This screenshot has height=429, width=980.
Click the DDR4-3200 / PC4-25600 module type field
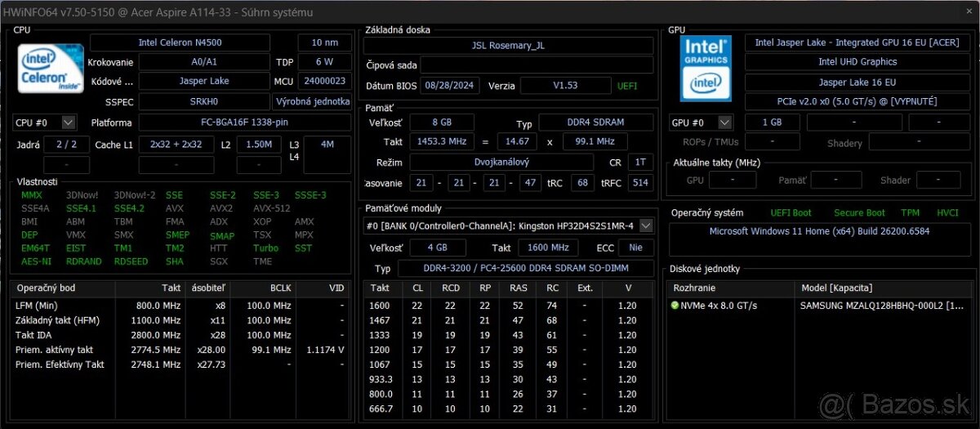tap(525, 268)
